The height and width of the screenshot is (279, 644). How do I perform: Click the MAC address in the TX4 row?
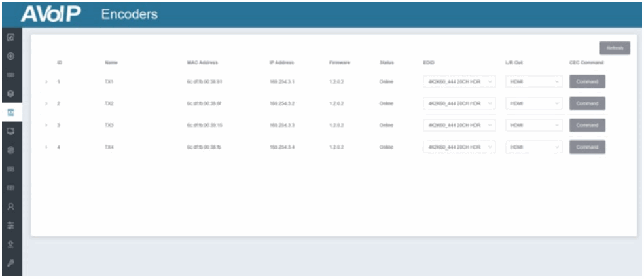click(x=204, y=147)
